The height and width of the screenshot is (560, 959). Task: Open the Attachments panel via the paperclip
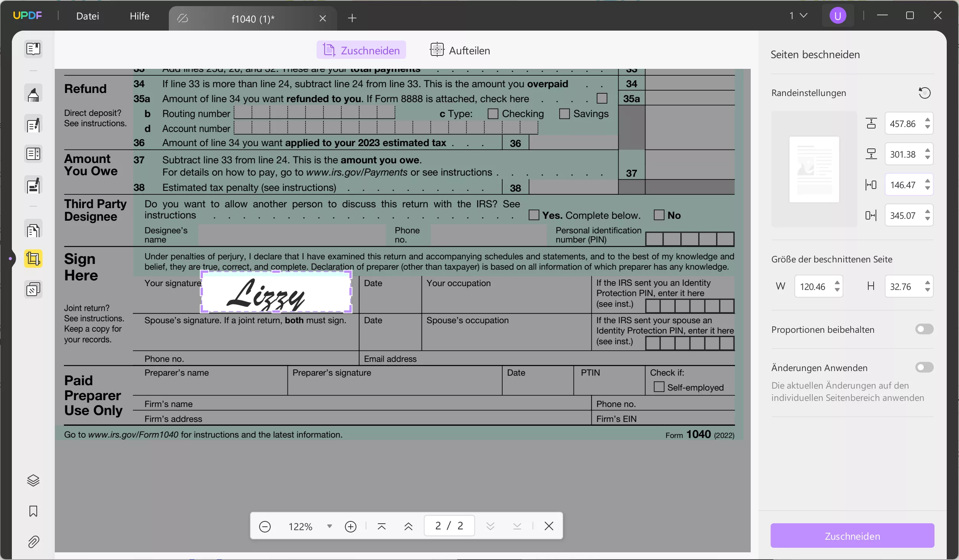[x=34, y=542]
